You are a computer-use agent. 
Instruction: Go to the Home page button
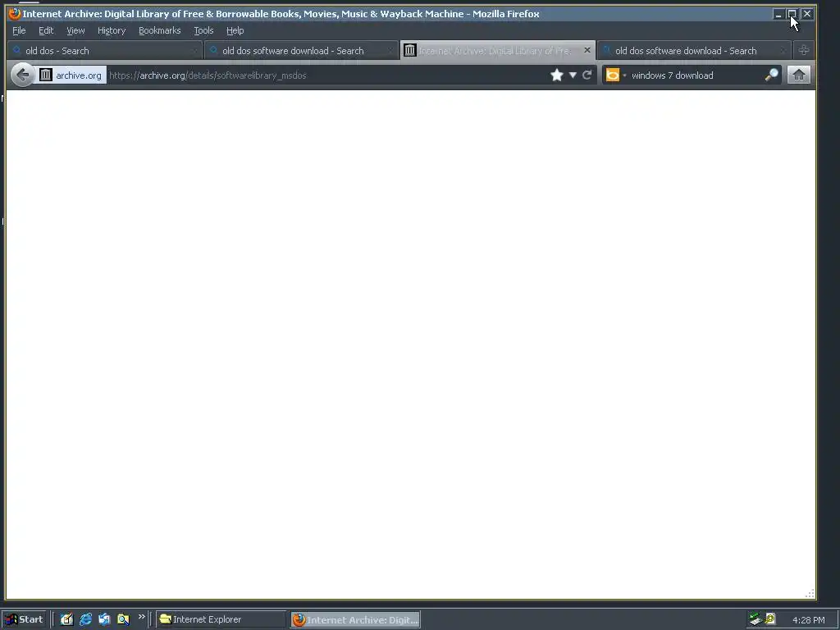[x=799, y=75]
